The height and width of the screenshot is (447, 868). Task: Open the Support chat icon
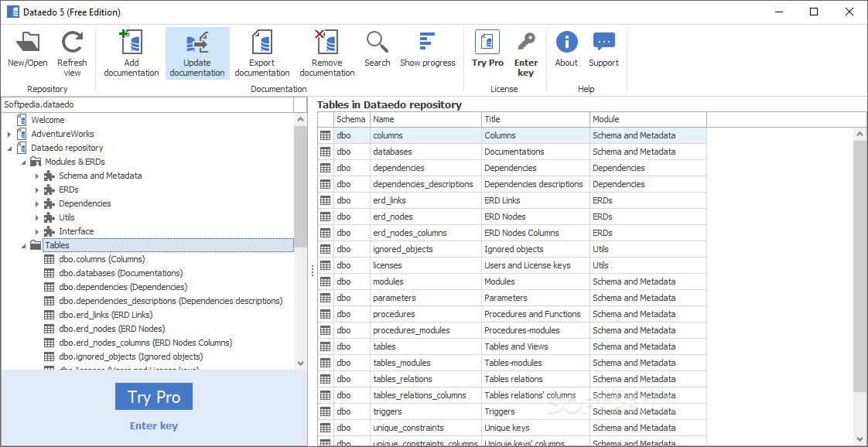pos(603,42)
